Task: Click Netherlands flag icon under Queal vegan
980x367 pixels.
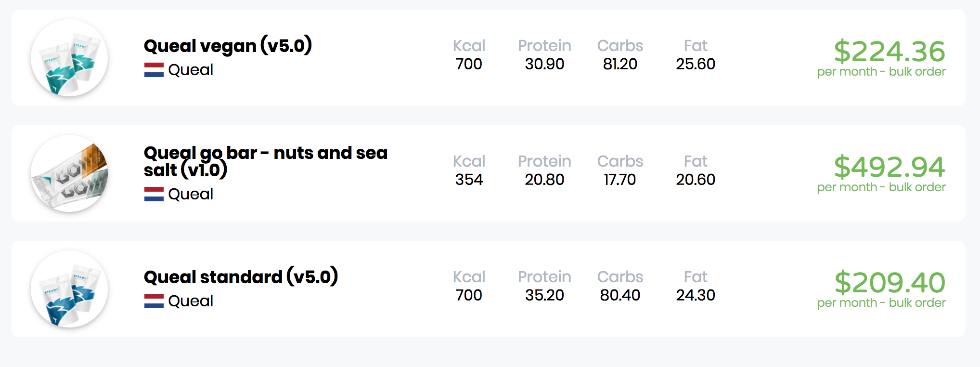Action: tap(154, 70)
